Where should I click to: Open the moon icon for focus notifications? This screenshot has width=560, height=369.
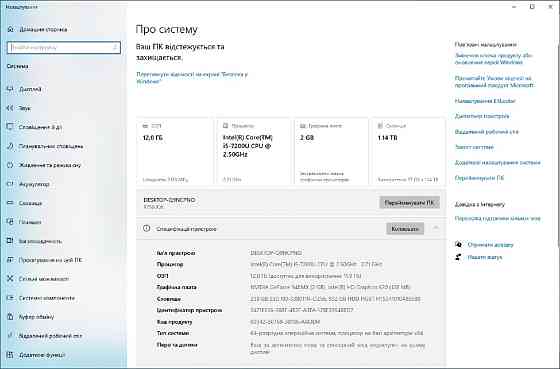(x=10, y=146)
